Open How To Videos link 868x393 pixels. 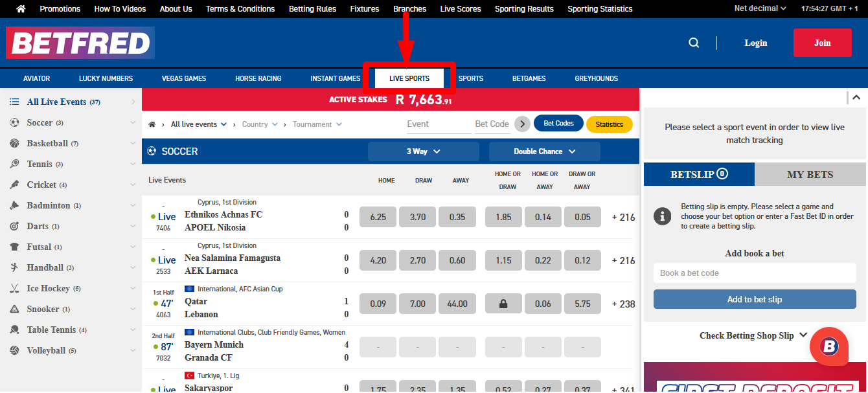120,9
